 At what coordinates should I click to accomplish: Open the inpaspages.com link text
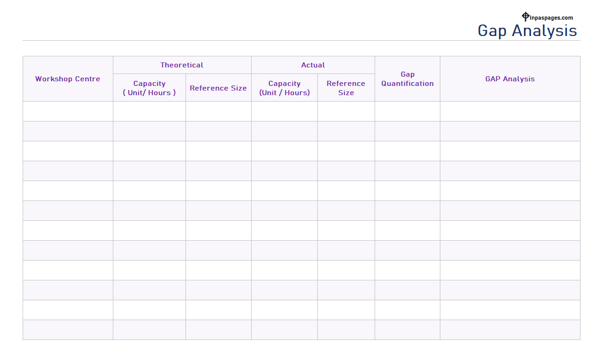pos(551,18)
